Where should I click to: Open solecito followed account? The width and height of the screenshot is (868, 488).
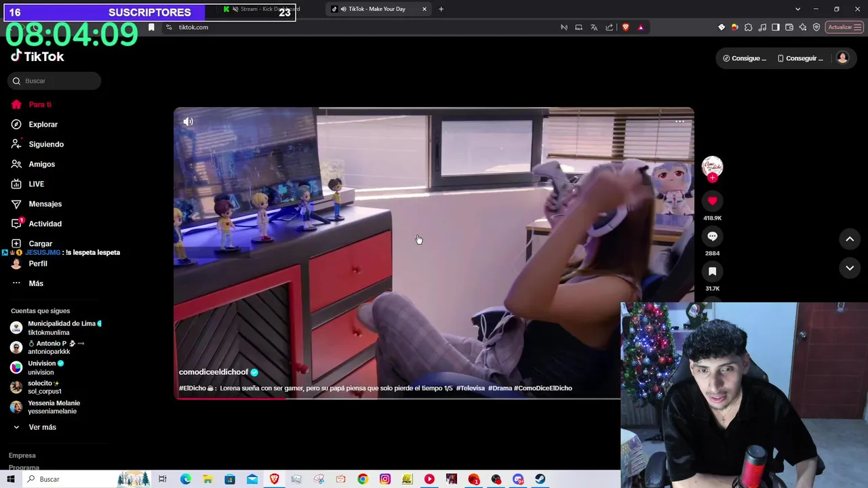37,387
